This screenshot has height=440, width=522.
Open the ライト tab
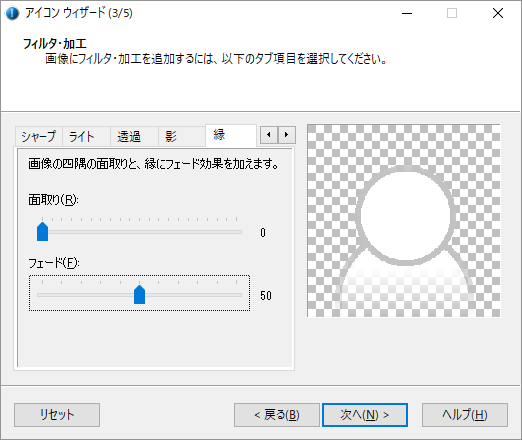pos(86,136)
